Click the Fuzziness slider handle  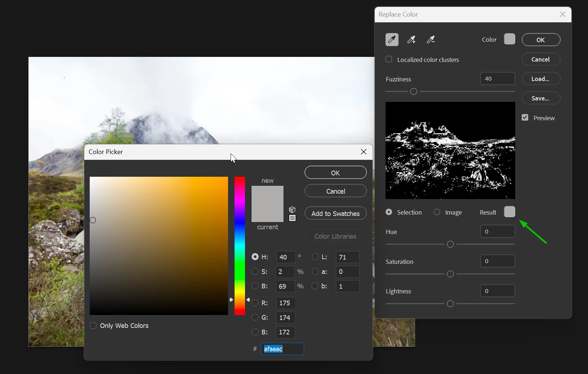pos(414,91)
